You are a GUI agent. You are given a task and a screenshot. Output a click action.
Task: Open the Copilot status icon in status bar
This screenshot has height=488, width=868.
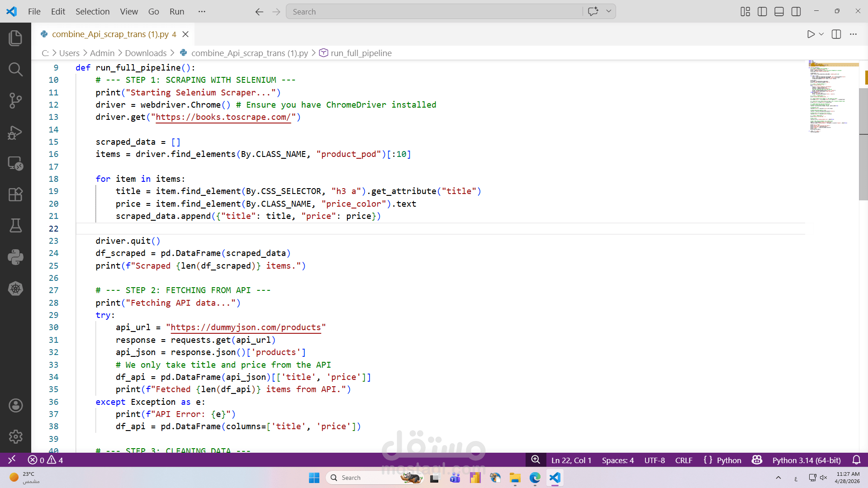coord(757,460)
